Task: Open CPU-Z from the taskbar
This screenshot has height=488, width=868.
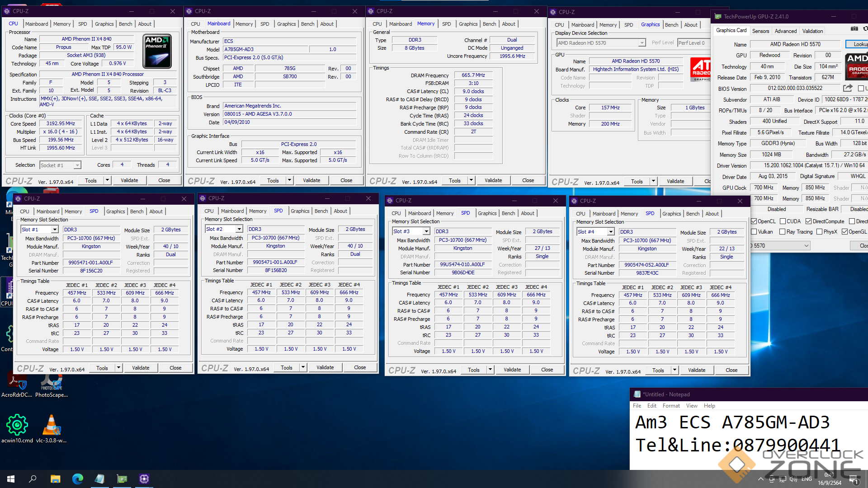Action: (144, 479)
